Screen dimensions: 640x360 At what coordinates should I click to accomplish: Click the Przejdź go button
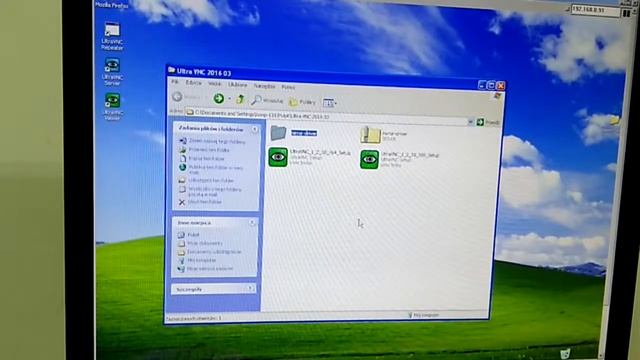tap(488, 122)
